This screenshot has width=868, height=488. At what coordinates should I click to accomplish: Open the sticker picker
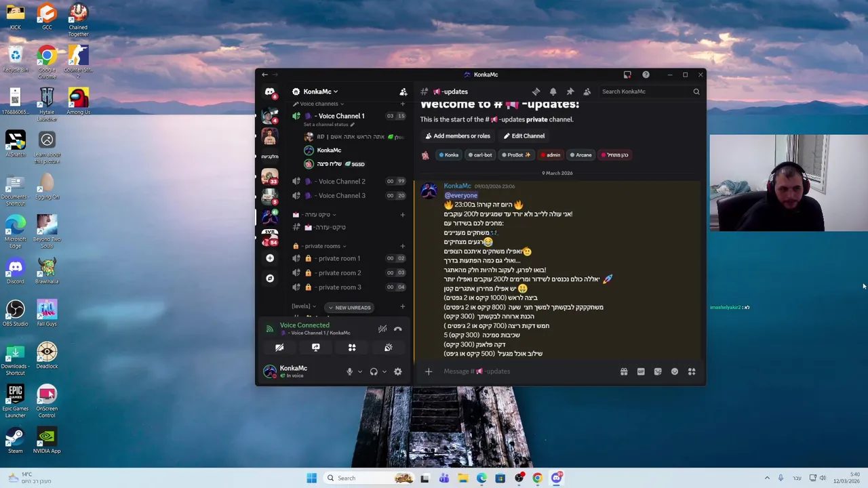click(658, 371)
